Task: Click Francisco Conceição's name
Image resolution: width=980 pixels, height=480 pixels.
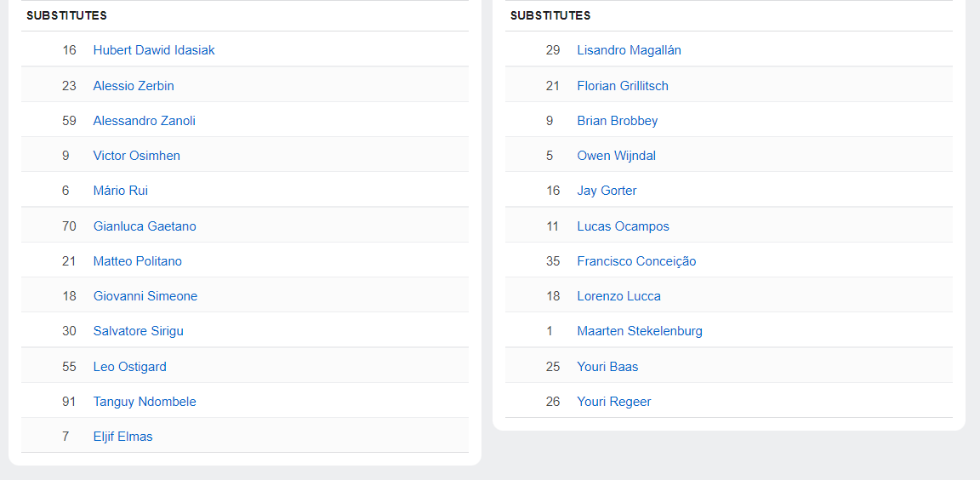Action: [636, 261]
